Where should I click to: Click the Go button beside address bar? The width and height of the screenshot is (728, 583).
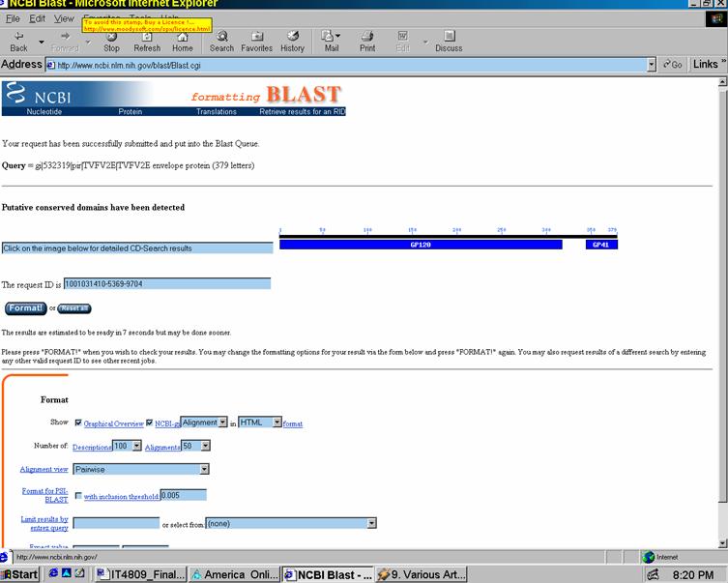[x=673, y=65]
